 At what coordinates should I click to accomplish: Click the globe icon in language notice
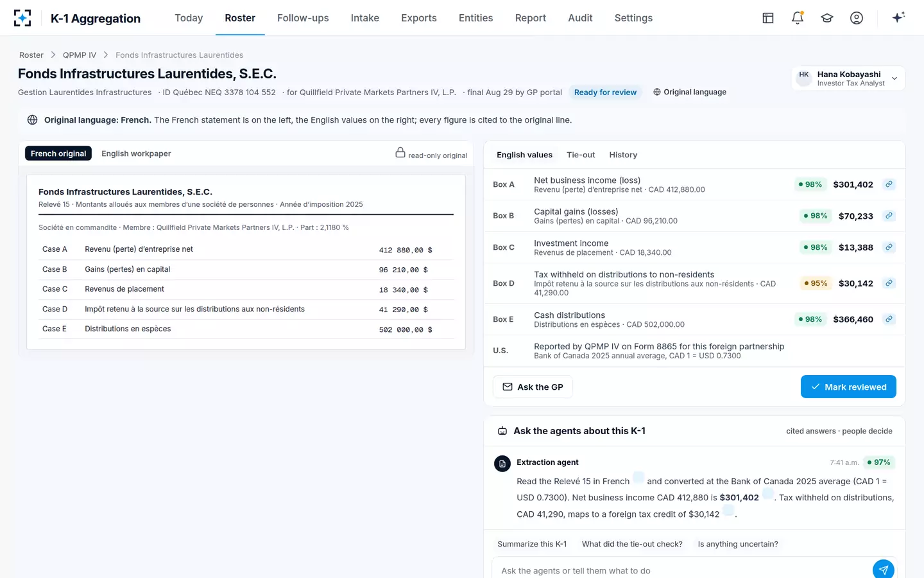point(32,120)
